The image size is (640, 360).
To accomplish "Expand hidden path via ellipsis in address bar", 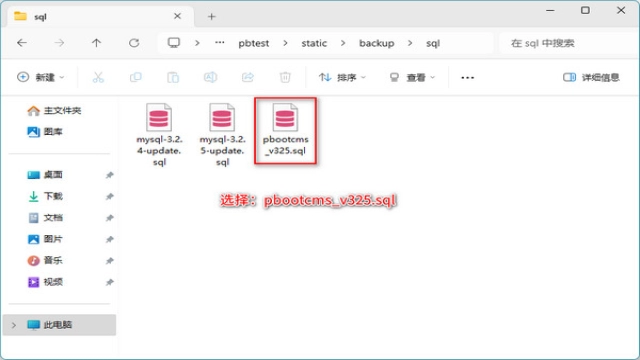I will pyautogui.click(x=220, y=43).
